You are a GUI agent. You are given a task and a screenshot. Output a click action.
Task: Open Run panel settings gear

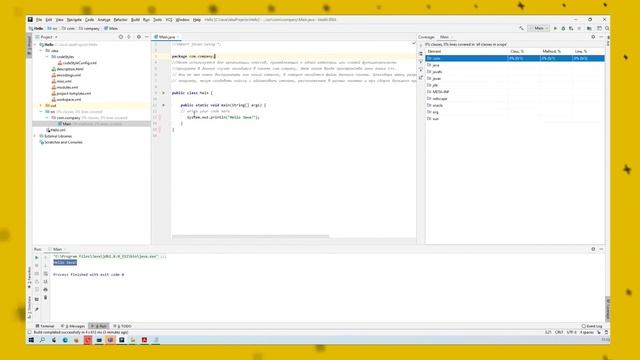click(x=593, y=249)
